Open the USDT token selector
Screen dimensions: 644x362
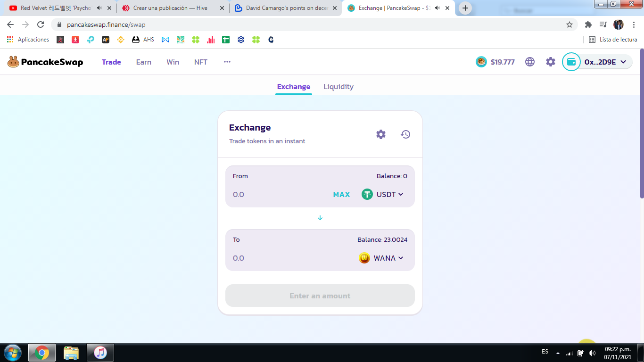[383, 194]
